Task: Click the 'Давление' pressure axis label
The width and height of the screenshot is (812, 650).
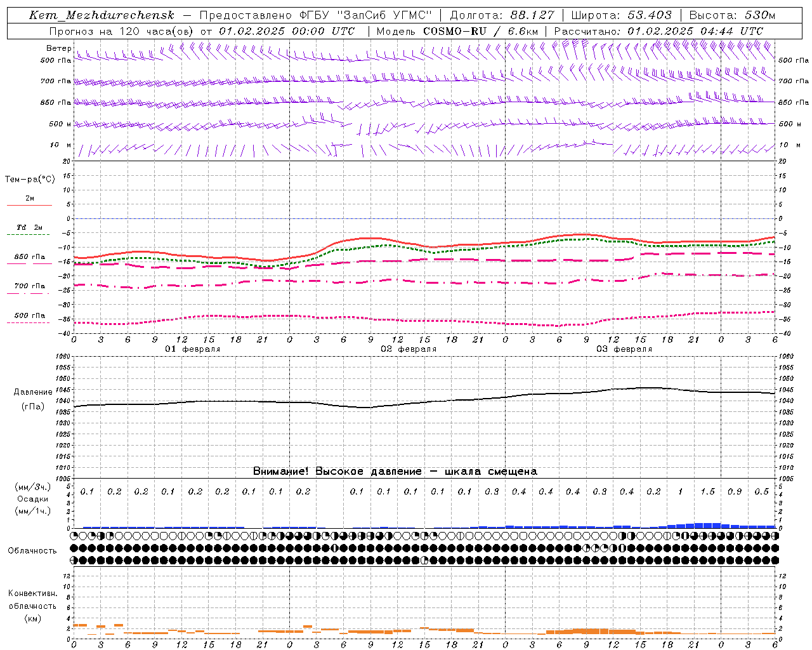Action: [33, 392]
